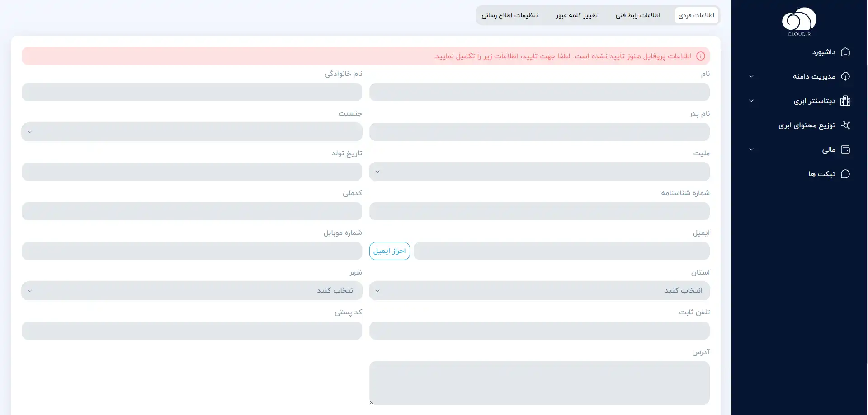The image size is (868, 415).
Task: Click the Cloud.ir logo
Action: coord(799,22)
